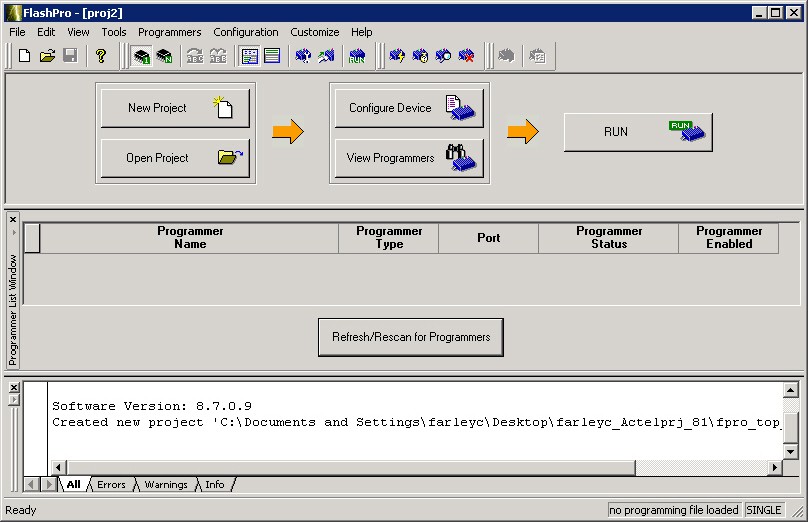Click the Programmer Name column header
Viewport: 808px width, 522px height.
pyautogui.click(x=190, y=238)
